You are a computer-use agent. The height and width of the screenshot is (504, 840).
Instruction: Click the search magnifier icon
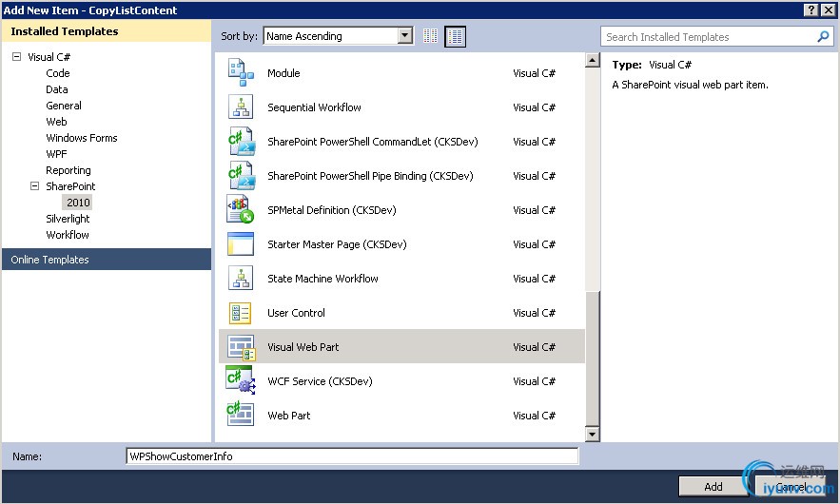pyautogui.click(x=824, y=36)
